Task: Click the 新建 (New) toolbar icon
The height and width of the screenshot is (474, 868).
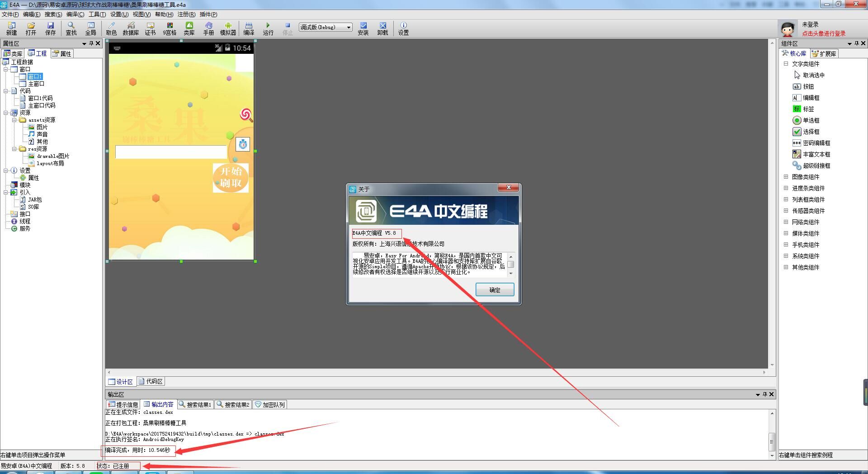Action: tap(11, 28)
